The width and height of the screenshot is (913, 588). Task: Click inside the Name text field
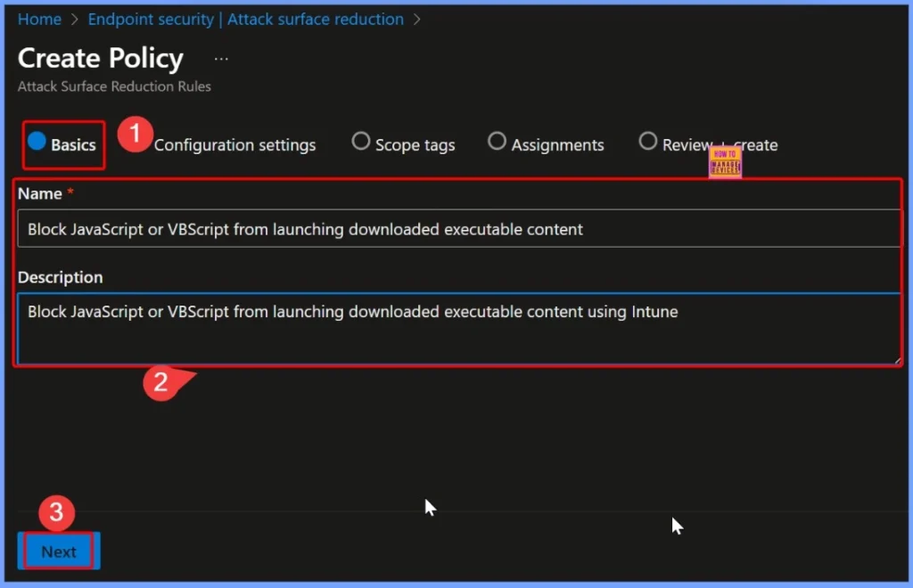pos(459,229)
